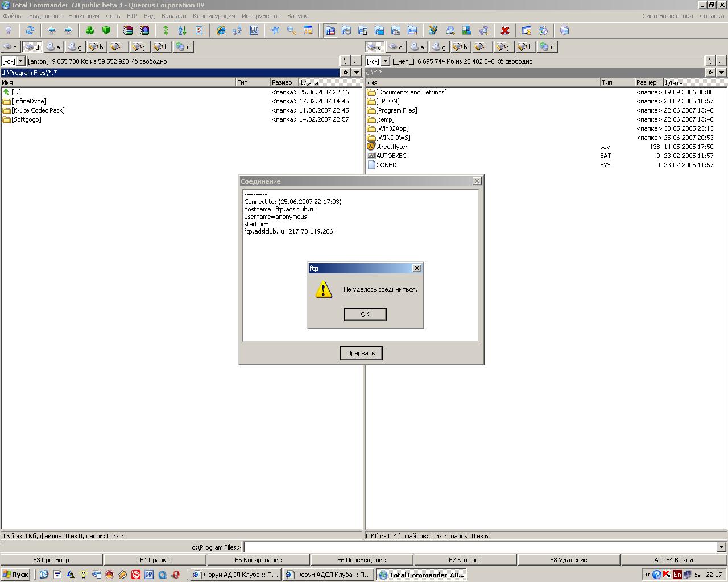The height and width of the screenshot is (582, 728).
Task: Switch right panel to drive j
Action: [x=504, y=47]
